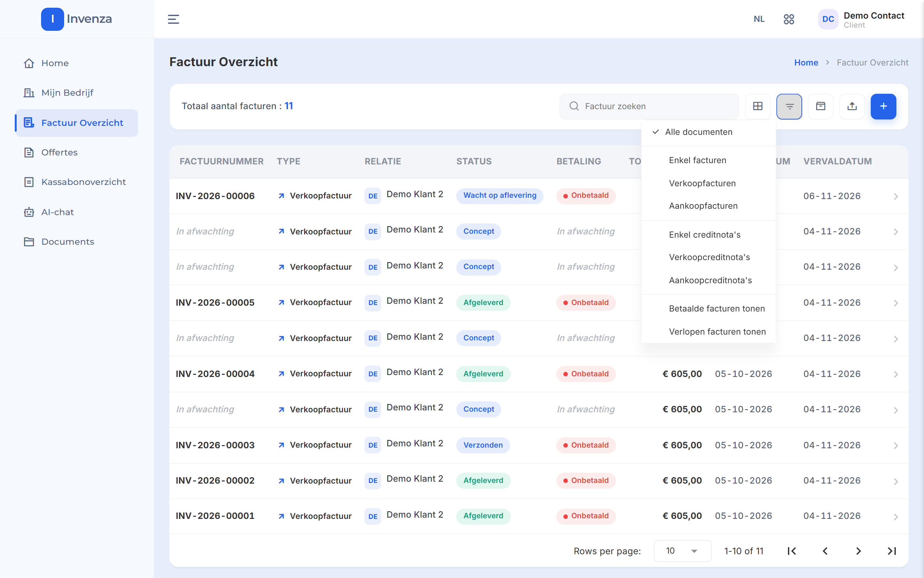Add a new invoice with plus button
This screenshot has width=924, height=578.
(x=883, y=106)
